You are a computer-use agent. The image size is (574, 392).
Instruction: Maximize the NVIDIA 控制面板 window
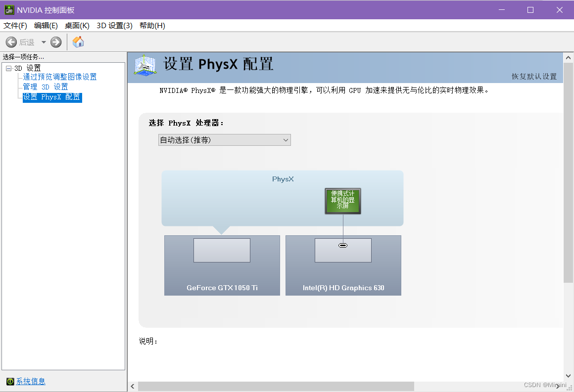coord(530,10)
